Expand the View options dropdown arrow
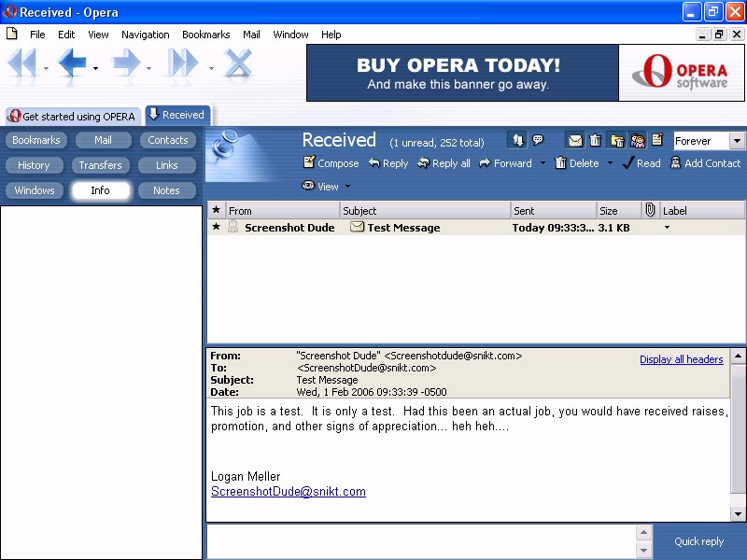Screen dimensions: 747x560 [347, 186]
